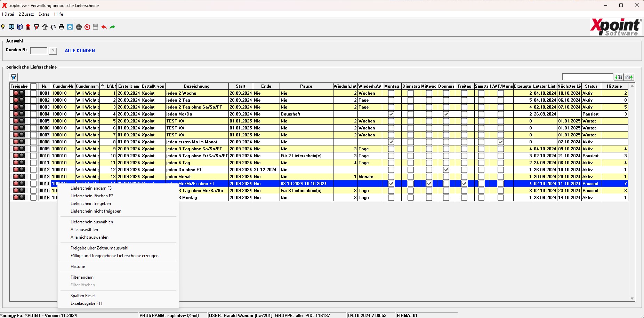The height and width of the screenshot is (318, 644).
Task: Choose 'Lieferschein ändern F3' from context menu
Action: tap(91, 188)
